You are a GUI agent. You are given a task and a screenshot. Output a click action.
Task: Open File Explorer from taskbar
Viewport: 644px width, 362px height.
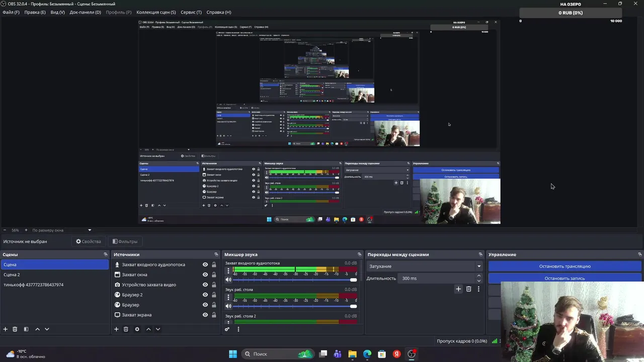(x=352, y=354)
